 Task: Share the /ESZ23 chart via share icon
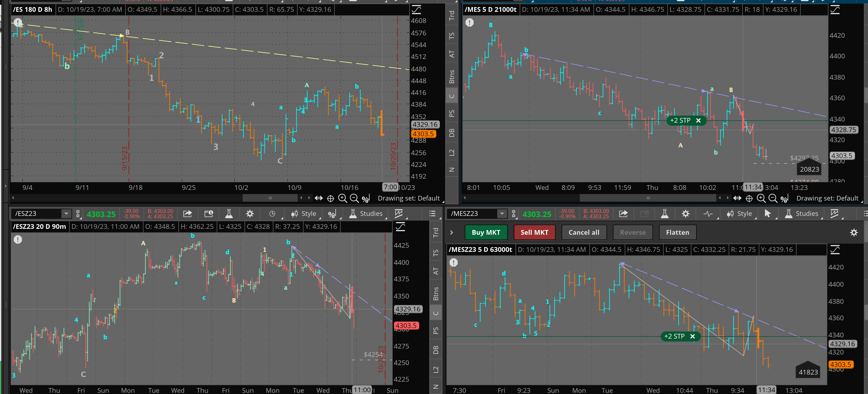pos(187,214)
